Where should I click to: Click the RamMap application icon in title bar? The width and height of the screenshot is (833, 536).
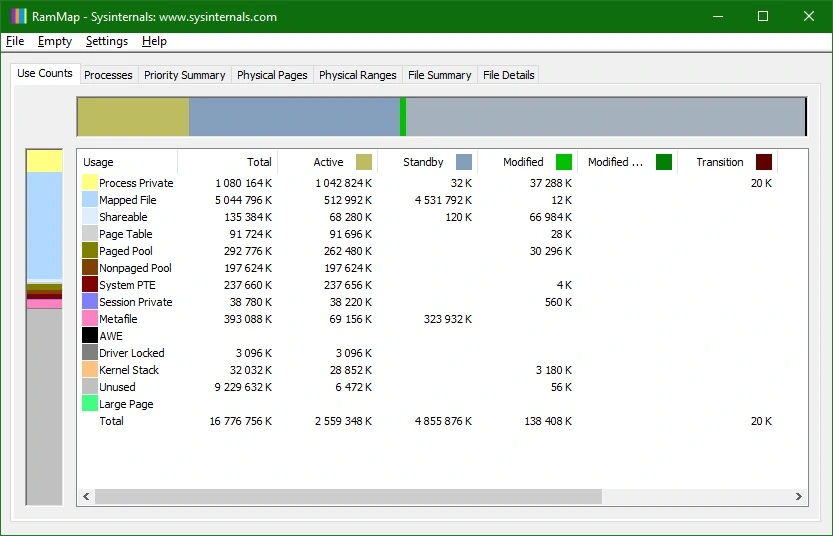click(18, 16)
